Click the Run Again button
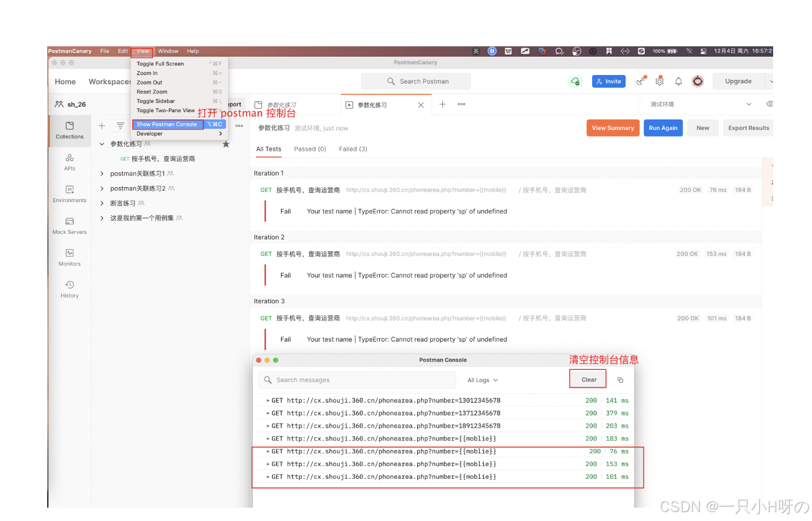The height and width of the screenshot is (521, 812). click(x=663, y=128)
